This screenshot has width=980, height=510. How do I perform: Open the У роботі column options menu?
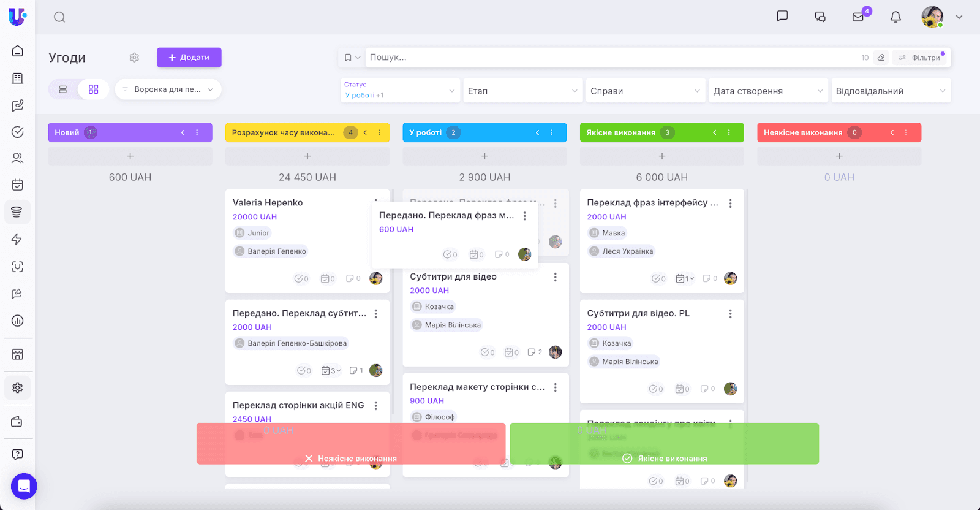point(552,132)
